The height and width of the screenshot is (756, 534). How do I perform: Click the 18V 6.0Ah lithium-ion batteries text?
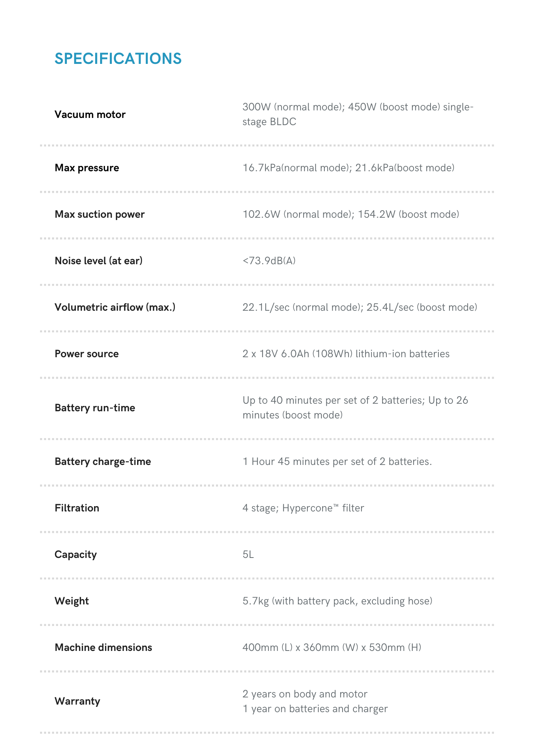point(346,354)
